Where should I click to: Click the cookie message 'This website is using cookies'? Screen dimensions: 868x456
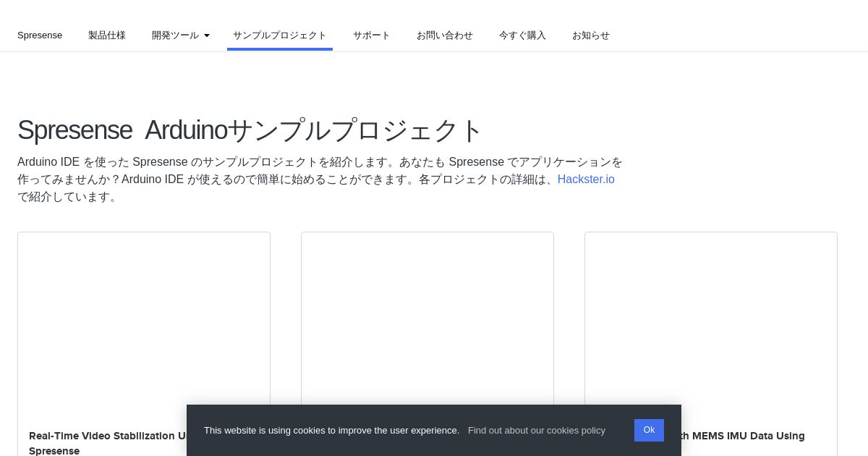[x=331, y=430]
